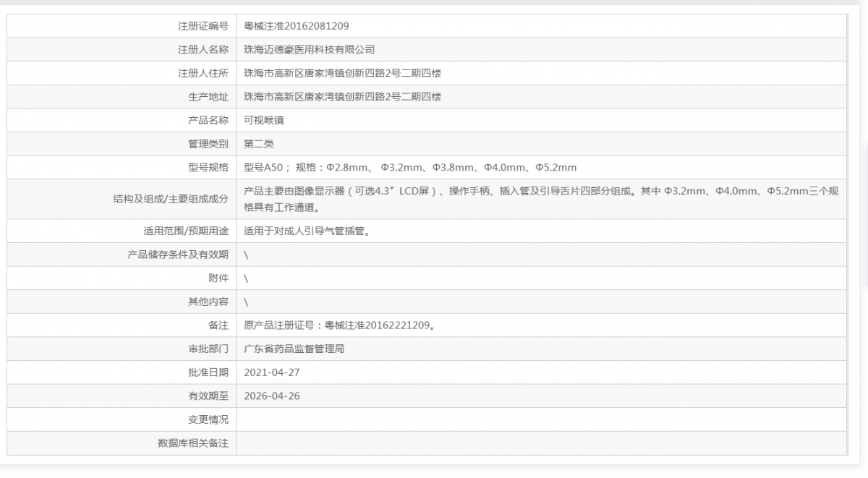The width and height of the screenshot is (868, 478).
Task: Click the 有效期至 label
Action: (208, 396)
